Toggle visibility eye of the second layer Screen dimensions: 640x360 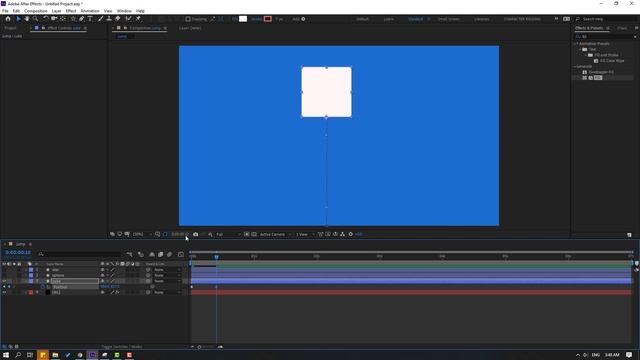[x=4, y=276]
